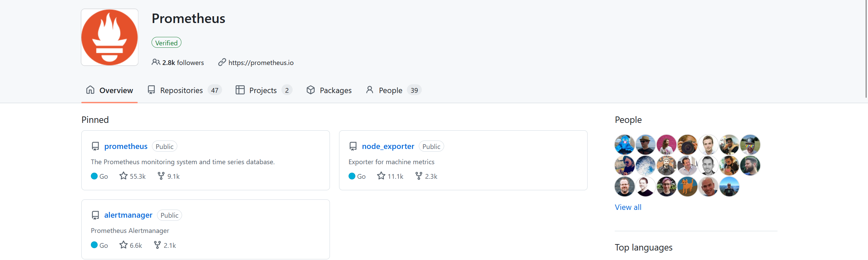The image size is (868, 260).
Task: Open the Repositories tab
Action: [x=184, y=90]
